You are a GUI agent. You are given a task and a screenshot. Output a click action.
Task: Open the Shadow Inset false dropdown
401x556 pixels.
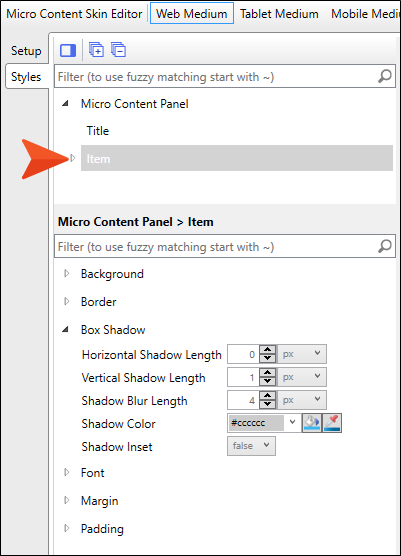[251, 446]
